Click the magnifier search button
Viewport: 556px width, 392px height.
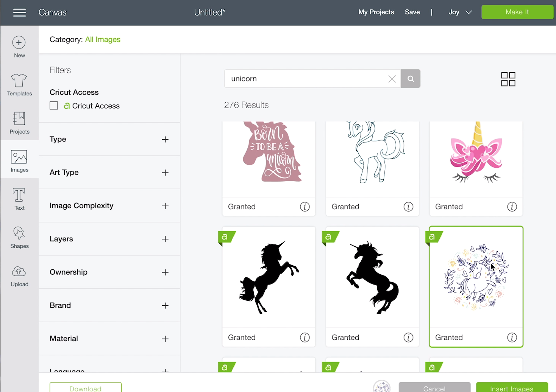click(x=411, y=79)
